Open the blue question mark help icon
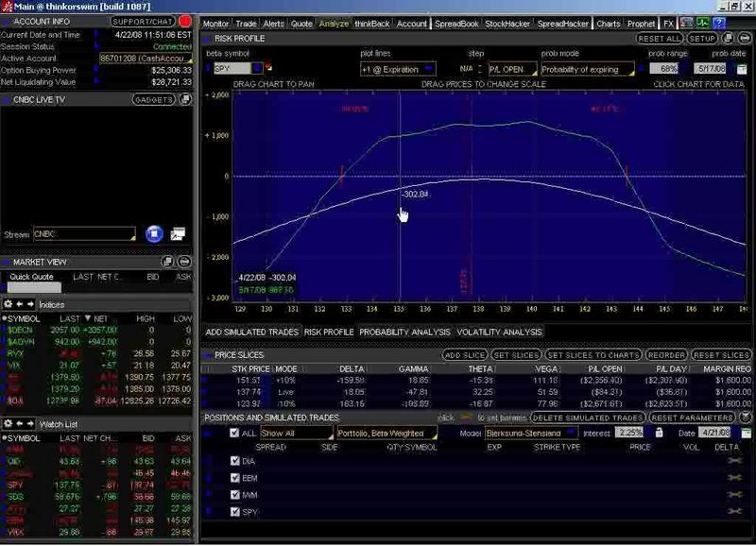Screen dimensions: 756x546 (x=719, y=23)
